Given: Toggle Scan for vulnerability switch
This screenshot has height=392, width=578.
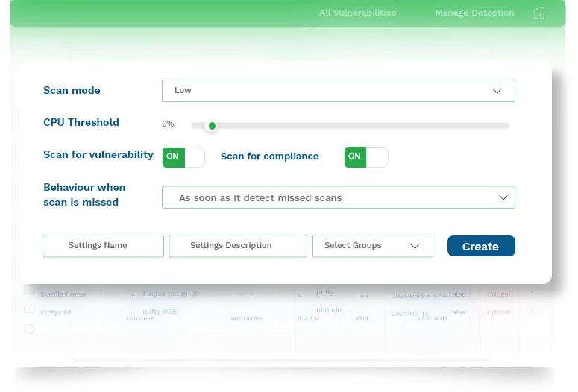Looking at the screenshot, I should pyautogui.click(x=183, y=157).
